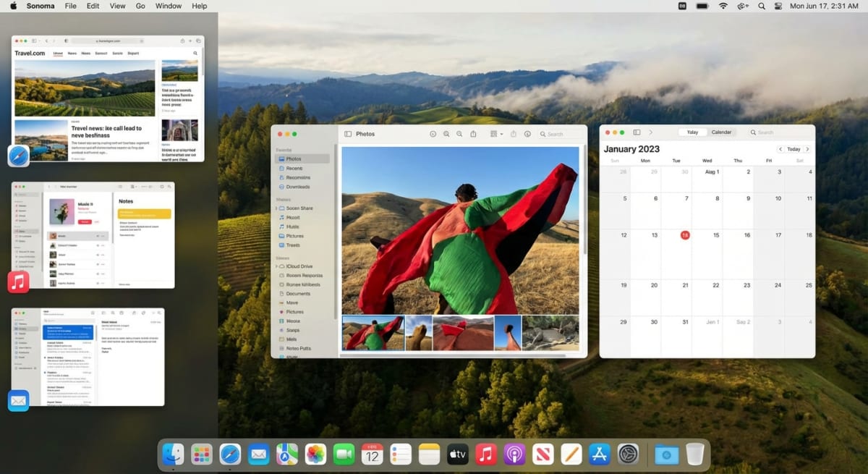Click the share icon next to Photos zoom buttons
The image size is (868, 474).
474,134
